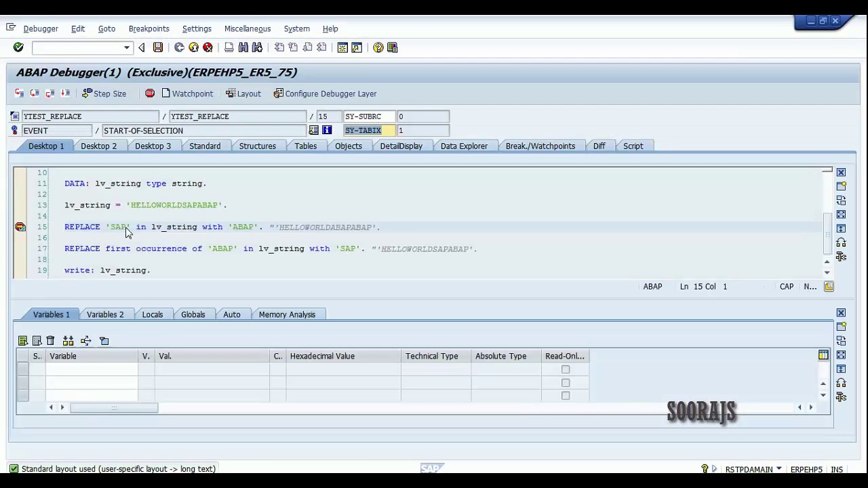Click the column layout icon in variables table
Viewport: 868px width, 488px height.
pyautogui.click(x=823, y=355)
